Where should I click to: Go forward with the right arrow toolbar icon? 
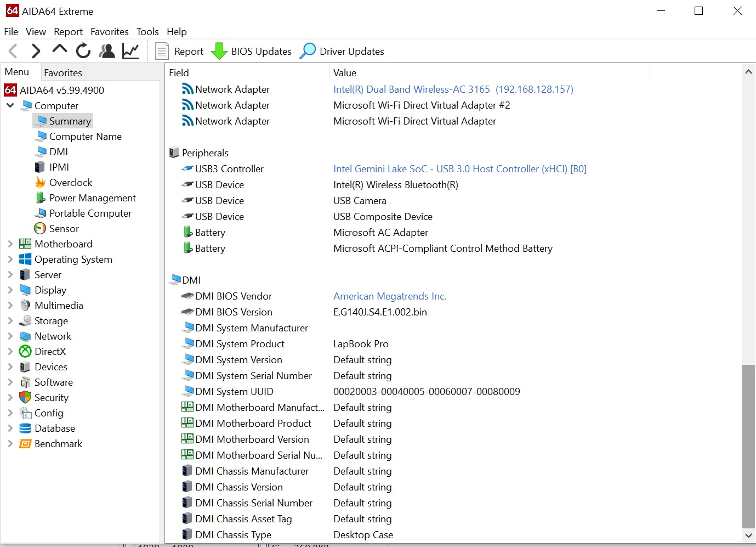coord(36,51)
